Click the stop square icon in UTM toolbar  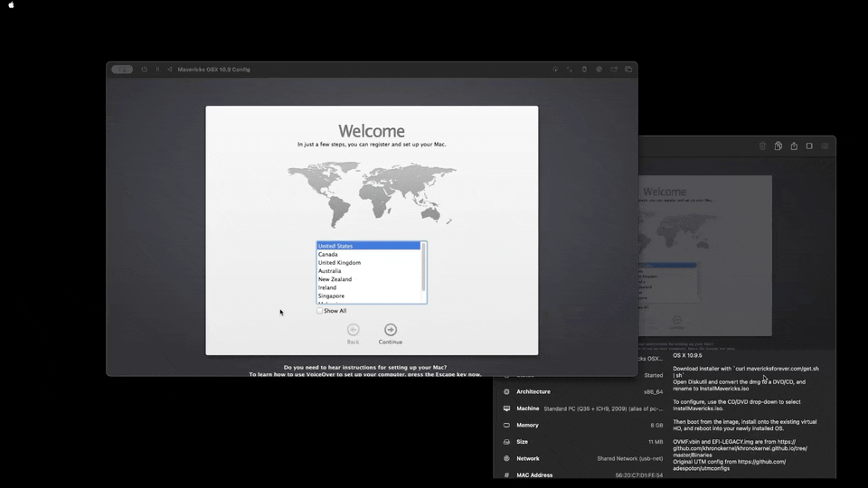pyautogui.click(x=809, y=145)
